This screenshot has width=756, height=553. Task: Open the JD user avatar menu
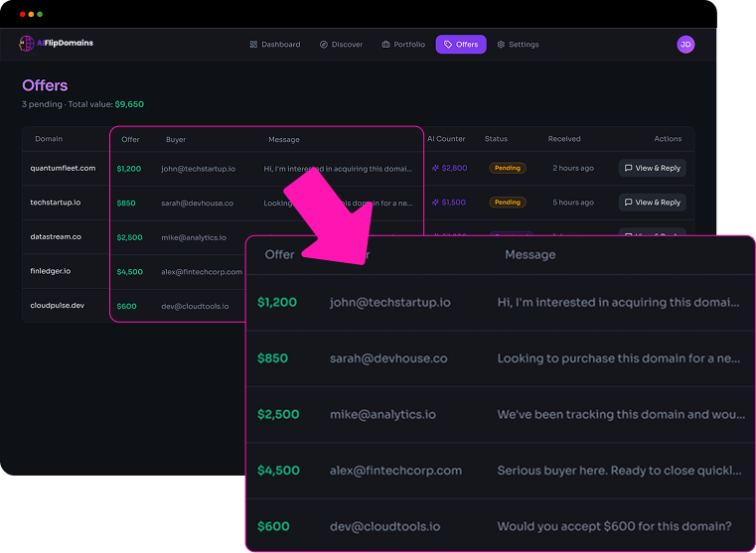point(685,44)
